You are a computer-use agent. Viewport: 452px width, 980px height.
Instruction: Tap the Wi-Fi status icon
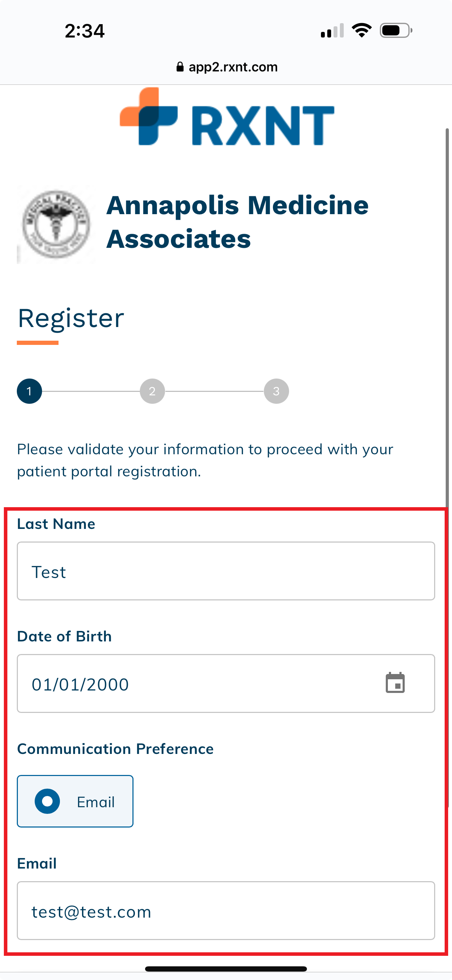click(362, 30)
